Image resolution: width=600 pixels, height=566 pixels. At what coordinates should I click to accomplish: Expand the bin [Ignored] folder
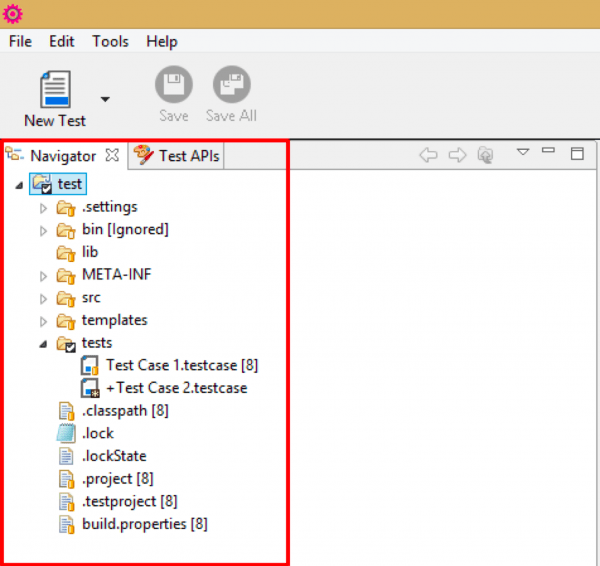[x=43, y=231]
